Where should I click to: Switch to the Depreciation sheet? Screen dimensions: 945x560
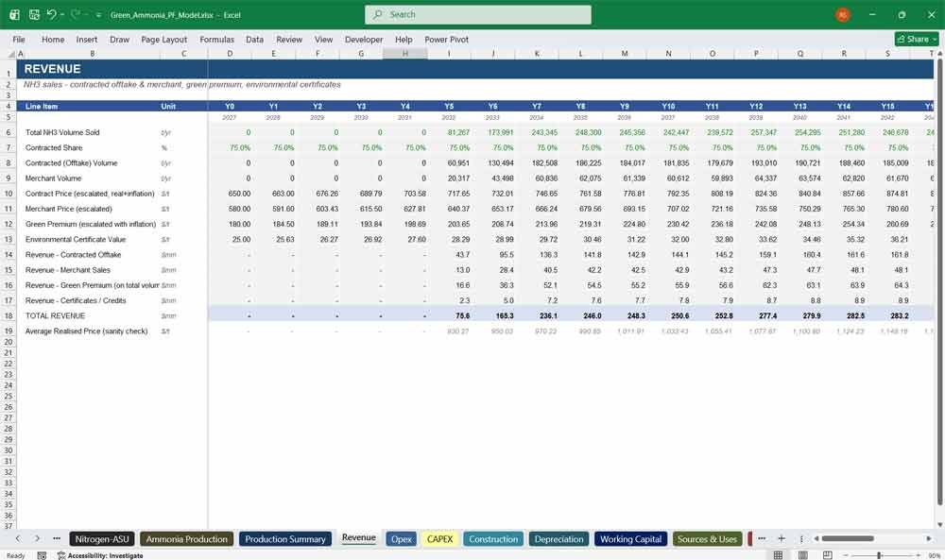(558, 539)
